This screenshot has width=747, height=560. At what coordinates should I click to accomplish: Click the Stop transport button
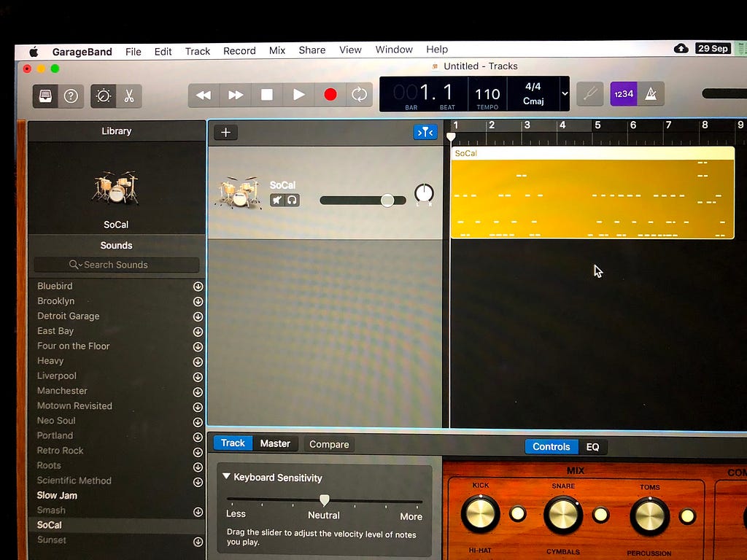(x=267, y=95)
